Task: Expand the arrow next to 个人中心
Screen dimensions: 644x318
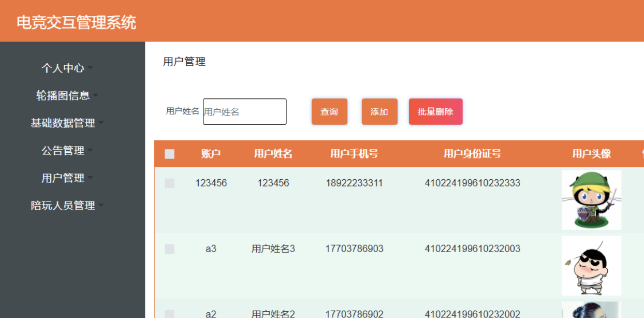Action: [90, 68]
